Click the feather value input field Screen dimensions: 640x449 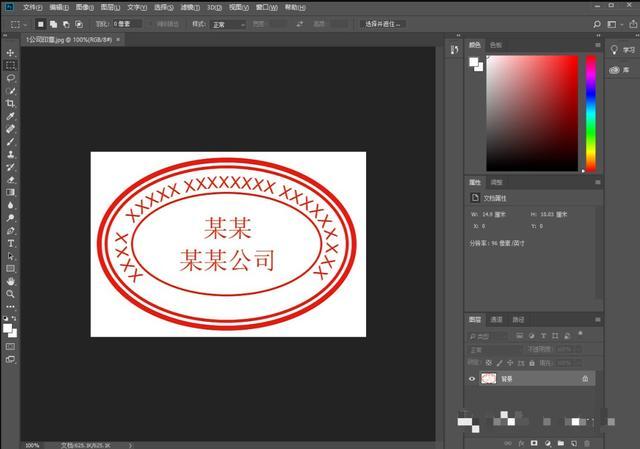(127, 24)
